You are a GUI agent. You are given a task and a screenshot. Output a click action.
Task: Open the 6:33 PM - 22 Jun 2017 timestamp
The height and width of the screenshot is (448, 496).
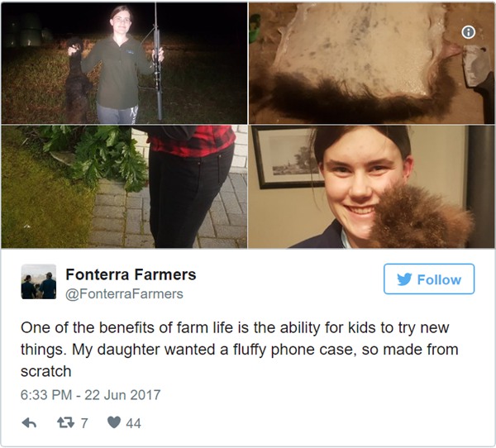(90, 395)
